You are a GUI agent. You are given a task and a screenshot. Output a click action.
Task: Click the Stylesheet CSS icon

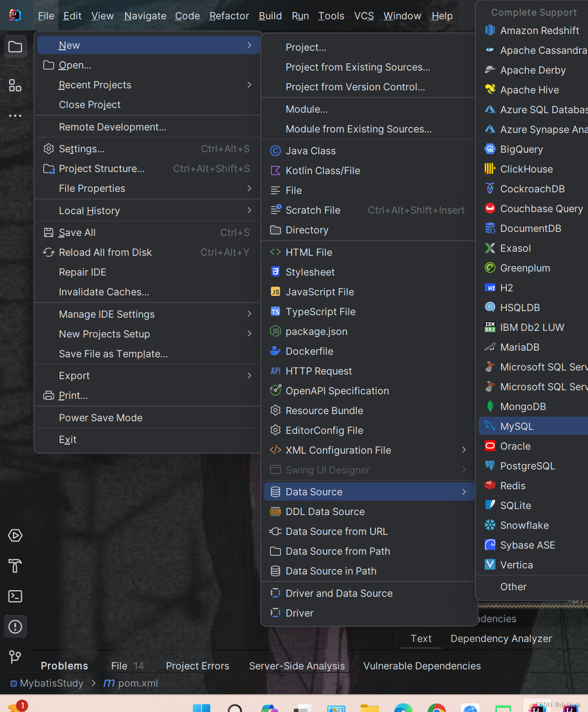pyautogui.click(x=275, y=272)
